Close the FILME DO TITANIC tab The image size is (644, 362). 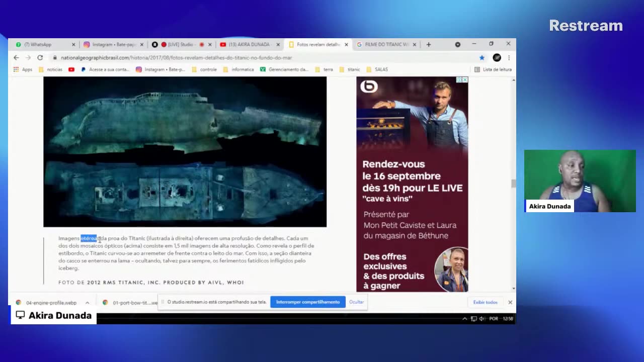click(415, 44)
